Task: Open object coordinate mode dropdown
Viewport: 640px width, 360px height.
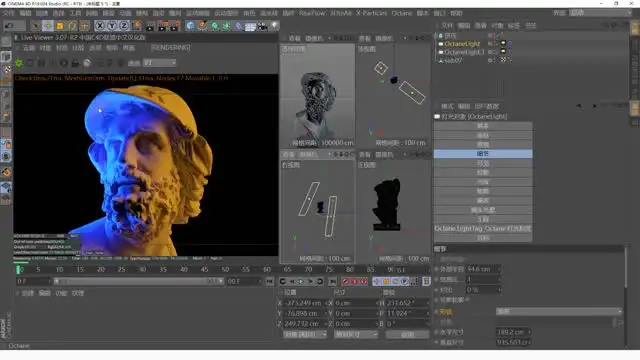Action: (305, 334)
